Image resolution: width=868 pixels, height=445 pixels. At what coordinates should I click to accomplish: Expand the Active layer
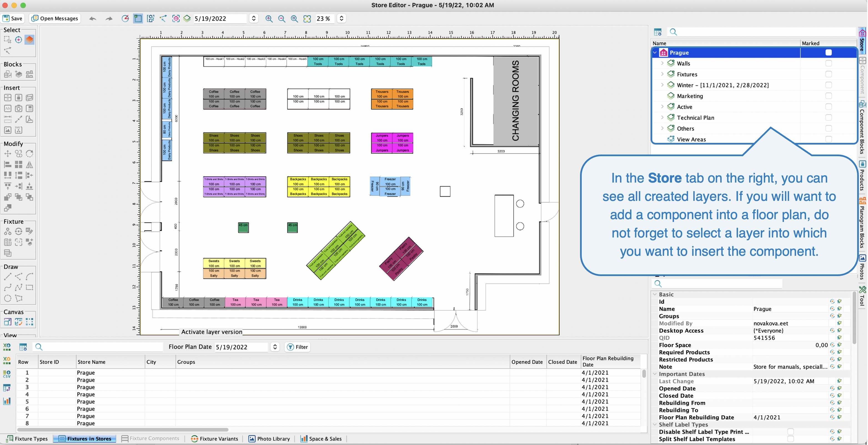pyautogui.click(x=662, y=107)
